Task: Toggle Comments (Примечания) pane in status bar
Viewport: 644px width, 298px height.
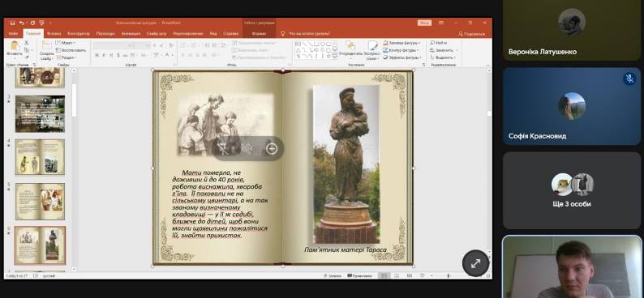Action: point(360,276)
